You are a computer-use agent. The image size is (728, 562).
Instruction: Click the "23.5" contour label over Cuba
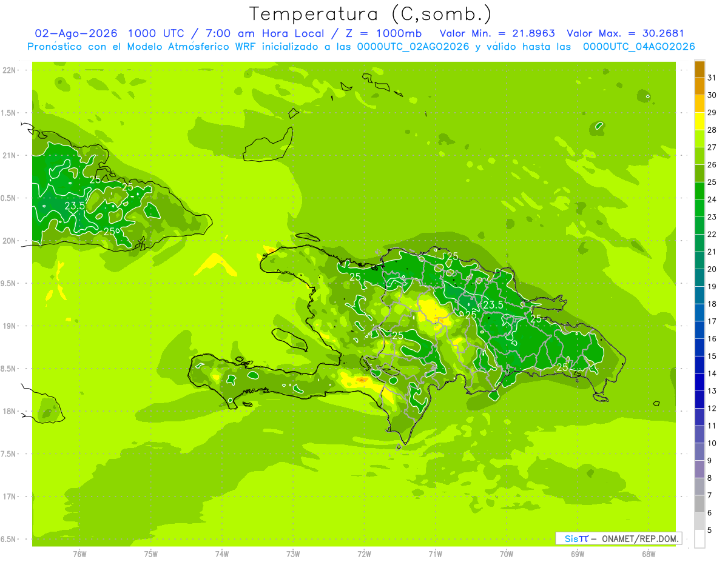75,206
